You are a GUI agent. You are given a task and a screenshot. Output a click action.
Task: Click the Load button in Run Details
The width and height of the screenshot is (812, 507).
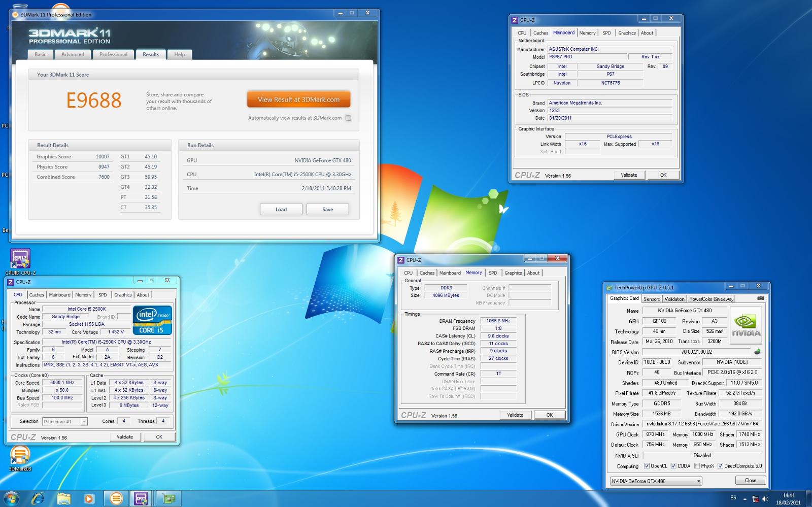click(281, 209)
